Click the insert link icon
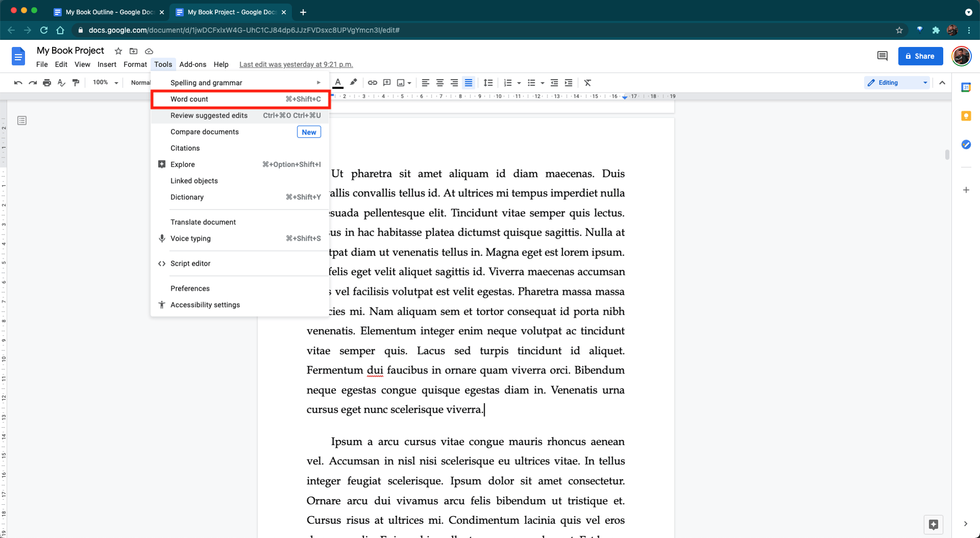This screenshot has width=980, height=538. tap(372, 83)
